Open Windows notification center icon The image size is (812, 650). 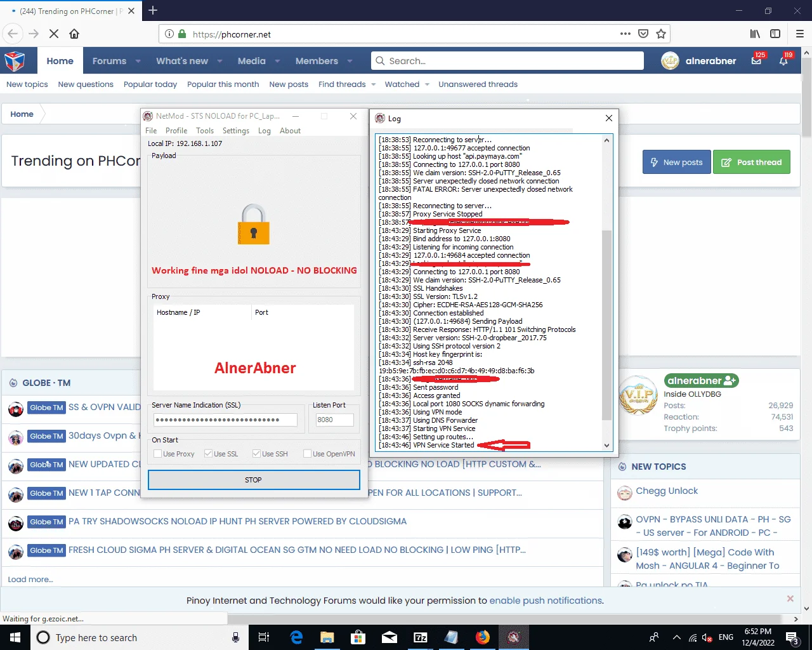(x=792, y=637)
